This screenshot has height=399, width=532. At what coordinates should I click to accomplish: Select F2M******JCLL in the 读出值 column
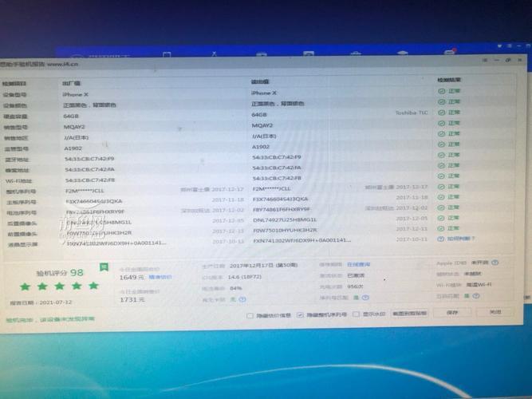tap(271, 188)
